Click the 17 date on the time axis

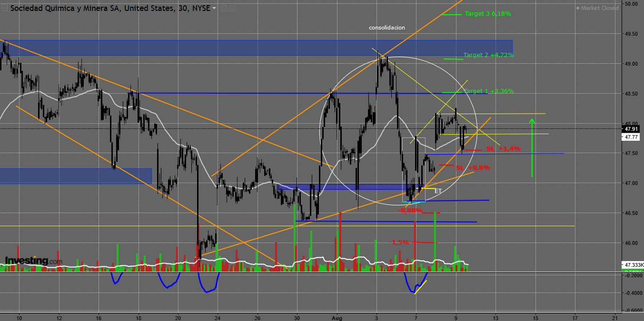[575, 317]
